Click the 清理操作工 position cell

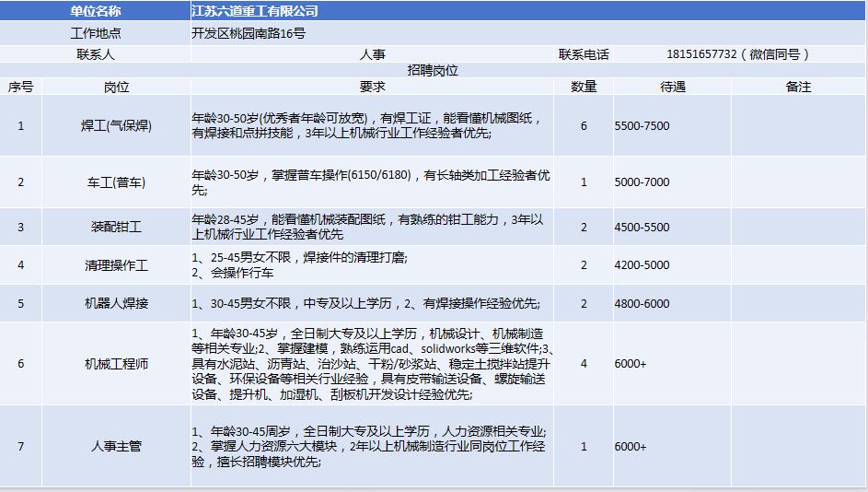coord(116,265)
